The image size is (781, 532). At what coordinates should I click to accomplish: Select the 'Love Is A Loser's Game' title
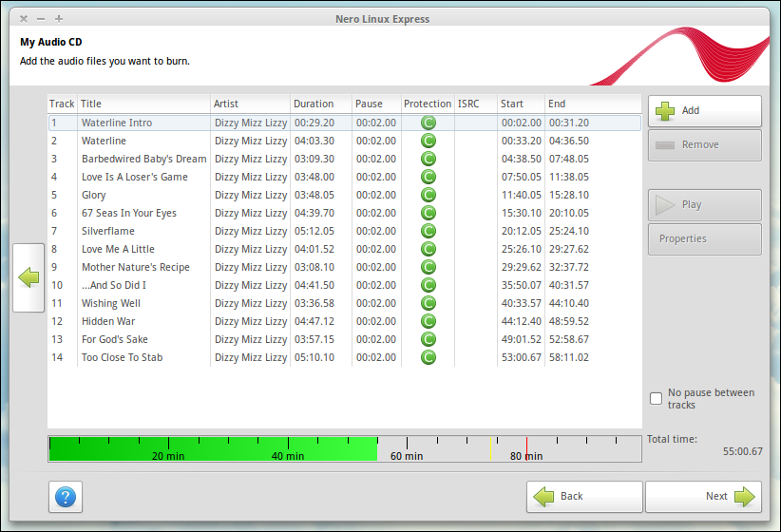coord(135,177)
